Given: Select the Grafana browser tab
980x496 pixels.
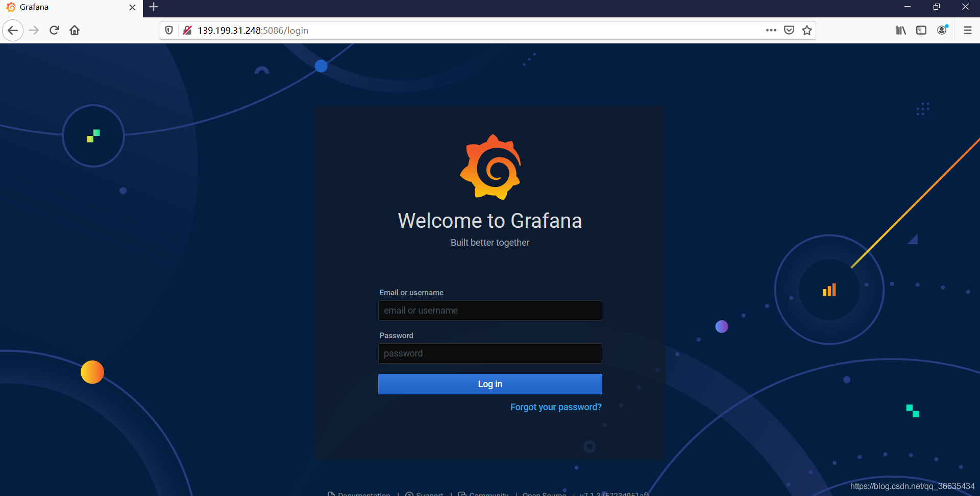Looking at the screenshot, I should [x=71, y=7].
